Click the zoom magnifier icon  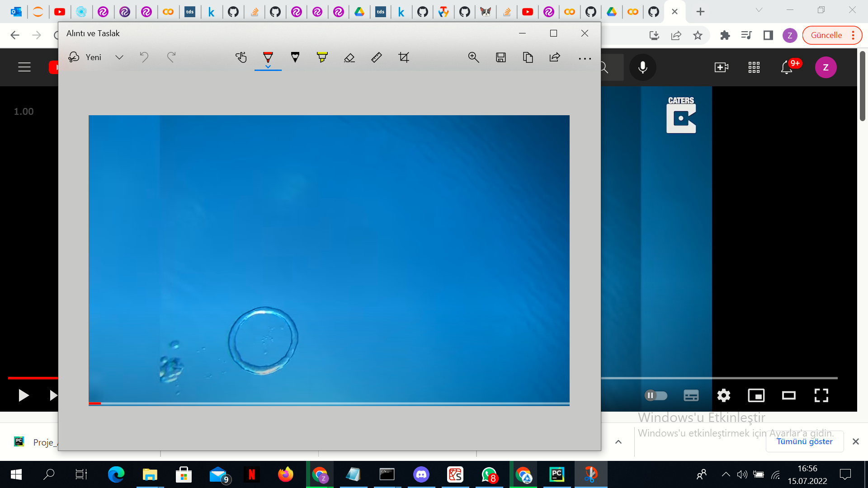coord(473,57)
